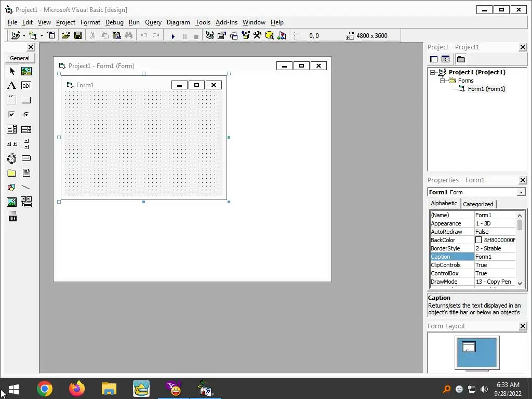Open the Debug menu
Image resolution: width=532 pixels, height=399 pixels.
(114, 22)
